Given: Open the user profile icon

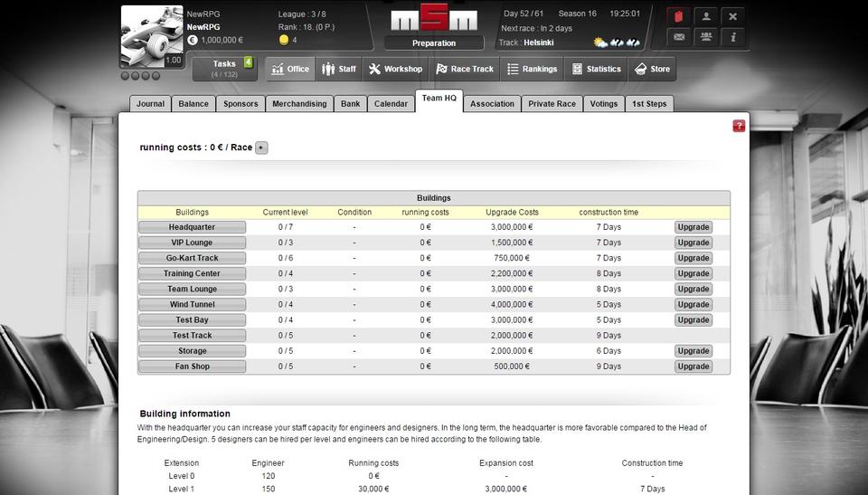Looking at the screenshot, I should (706, 16).
